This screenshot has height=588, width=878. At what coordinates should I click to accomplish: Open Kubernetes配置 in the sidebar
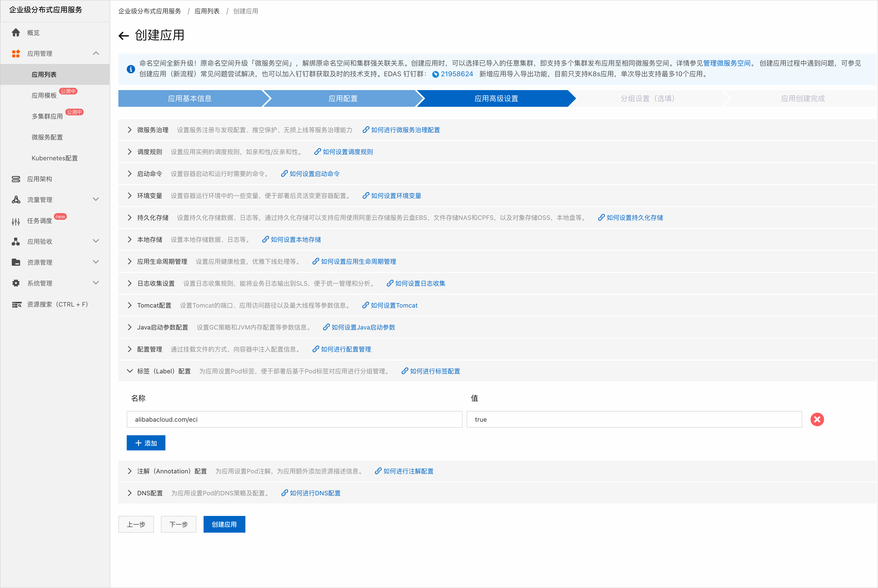55,158
